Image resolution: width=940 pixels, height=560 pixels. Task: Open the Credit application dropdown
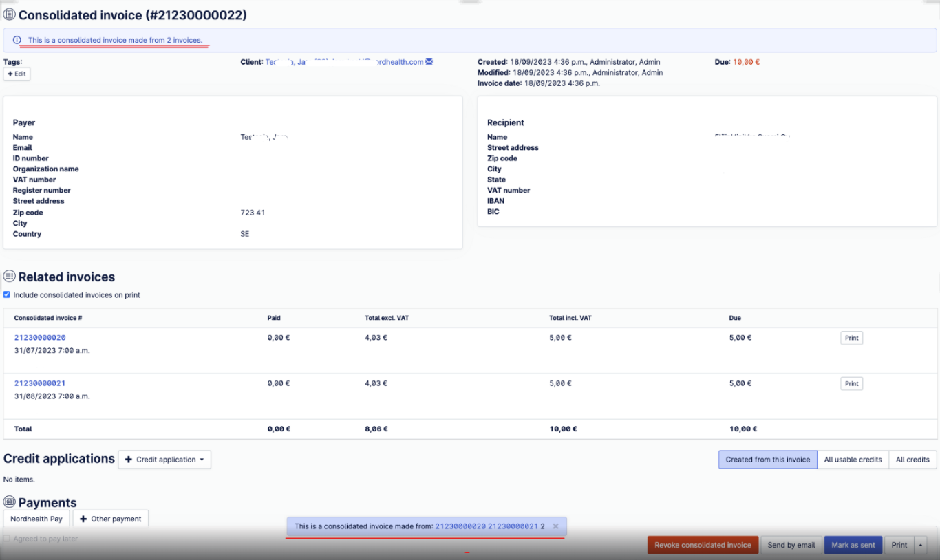(165, 460)
